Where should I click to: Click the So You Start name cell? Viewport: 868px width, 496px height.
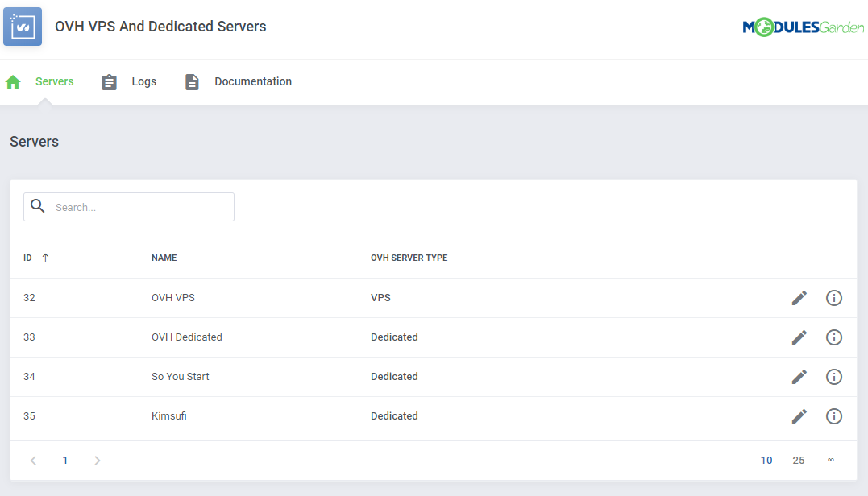[x=181, y=377]
